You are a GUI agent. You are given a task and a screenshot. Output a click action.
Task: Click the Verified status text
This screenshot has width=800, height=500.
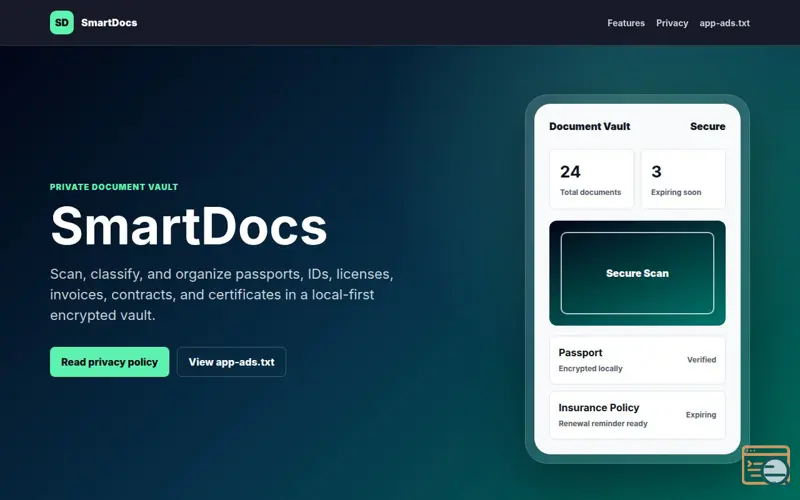[x=702, y=360]
